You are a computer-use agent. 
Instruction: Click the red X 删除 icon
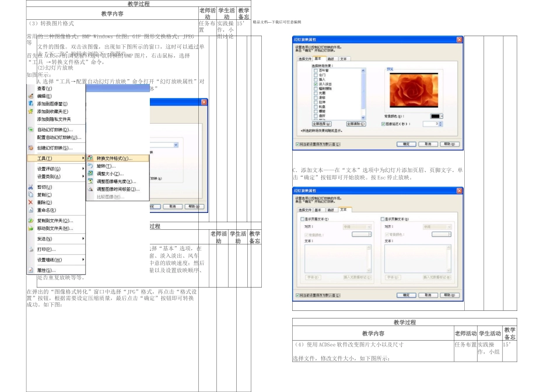coord(31,202)
